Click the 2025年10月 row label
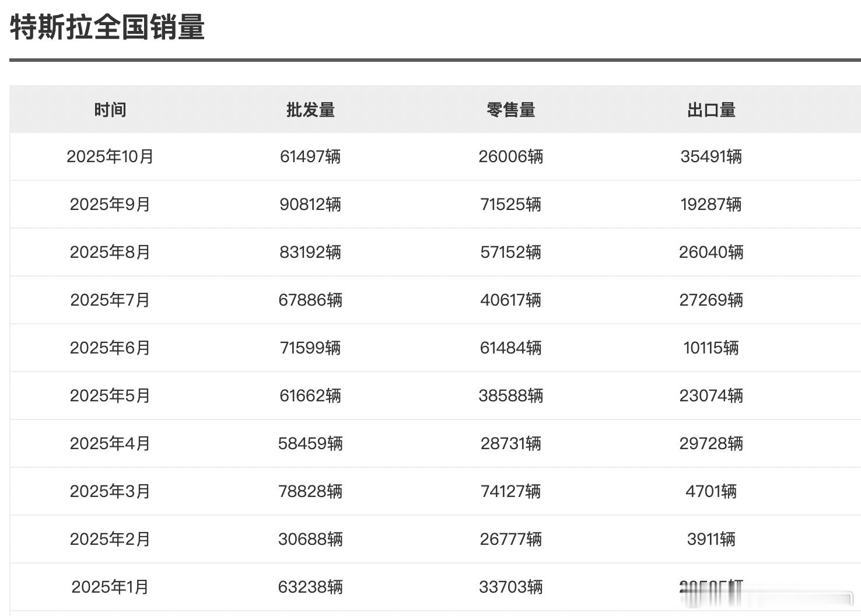Viewport: 861px width, 616px height. (x=111, y=156)
